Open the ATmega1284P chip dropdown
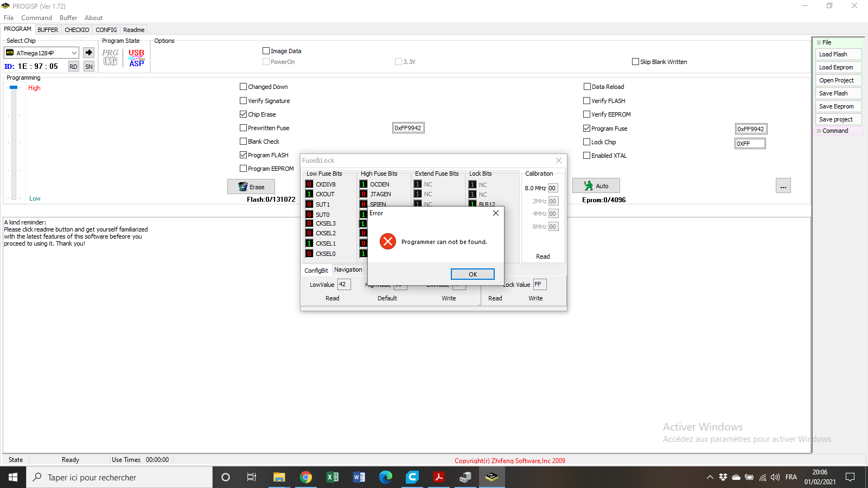868x488 pixels. click(74, 53)
